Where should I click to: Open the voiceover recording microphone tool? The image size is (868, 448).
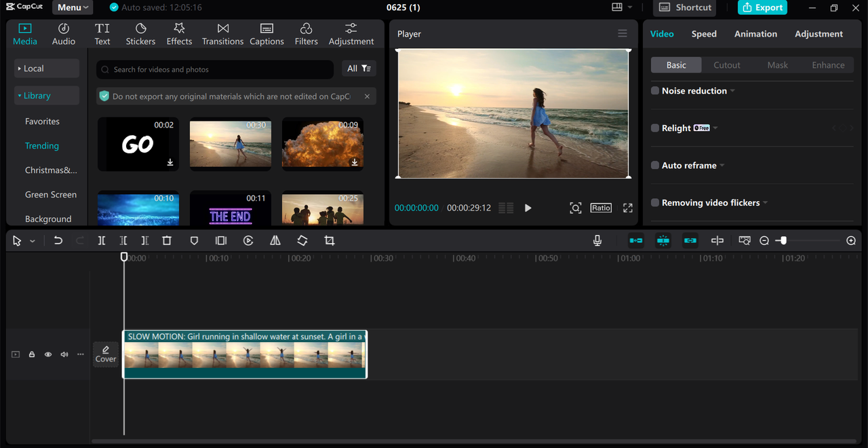tap(597, 240)
